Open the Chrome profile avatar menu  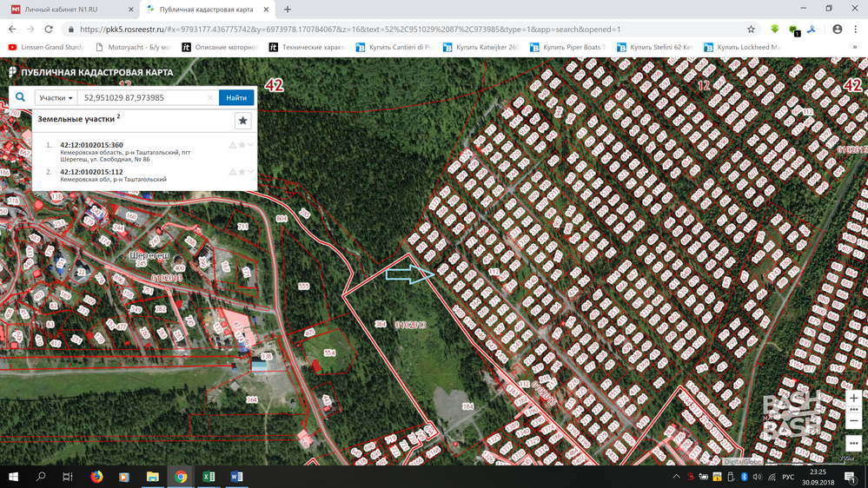click(x=837, y=30)
